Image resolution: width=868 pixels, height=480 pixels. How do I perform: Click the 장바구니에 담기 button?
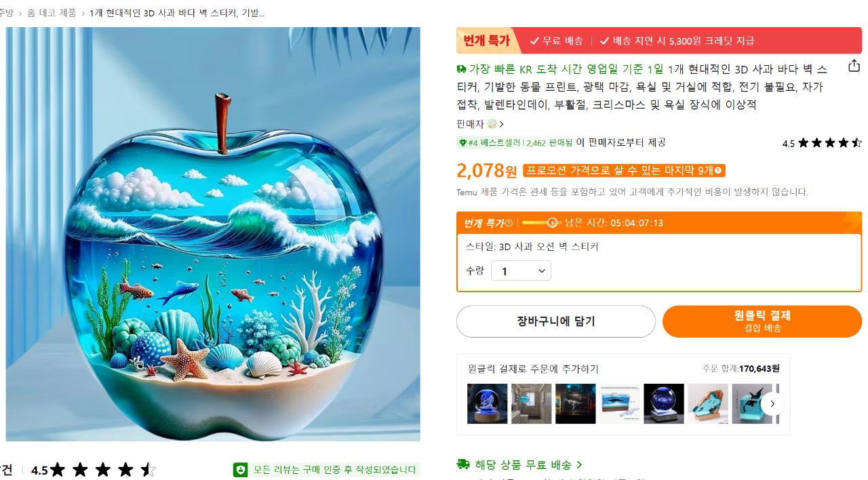tap(556, 321)
